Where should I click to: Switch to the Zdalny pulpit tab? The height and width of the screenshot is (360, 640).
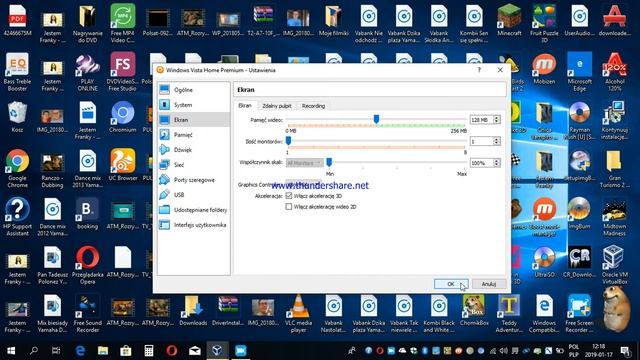277,106
